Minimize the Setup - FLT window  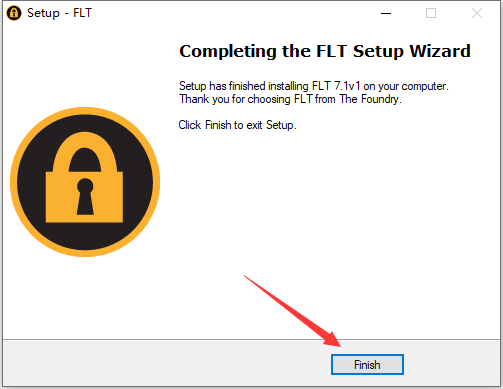click(x=386, y=13)
